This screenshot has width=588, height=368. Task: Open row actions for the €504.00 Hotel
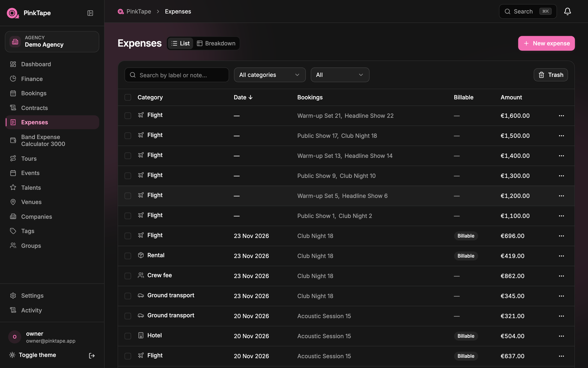tap(561, 336)
